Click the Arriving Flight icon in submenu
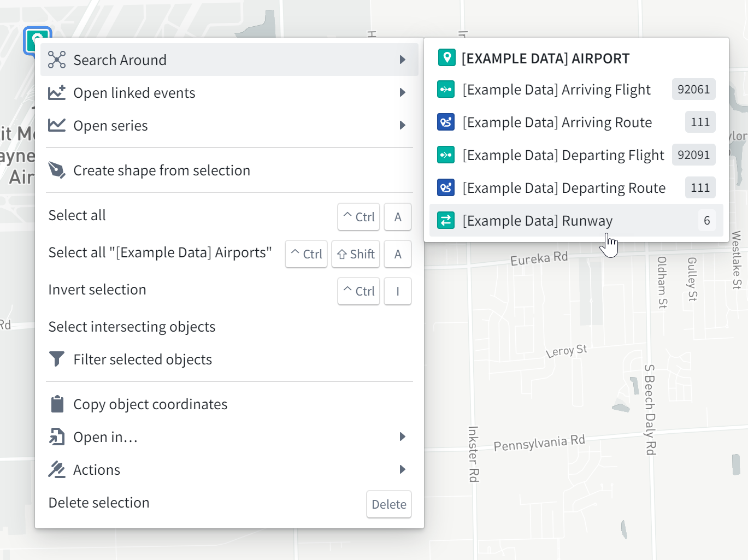Viewport: 748px width, 560px height. pos(446,89)
